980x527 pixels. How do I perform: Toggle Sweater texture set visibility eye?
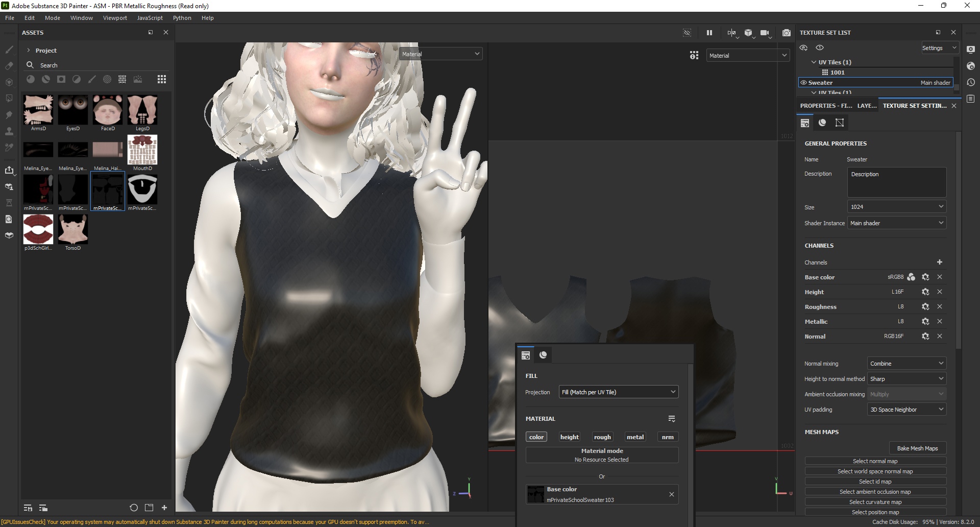(803, 83)
